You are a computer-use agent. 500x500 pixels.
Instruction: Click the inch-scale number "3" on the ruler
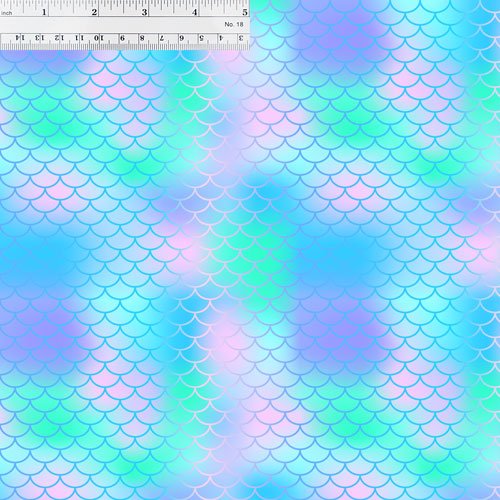pyautogui.click(x=144, y=12)
